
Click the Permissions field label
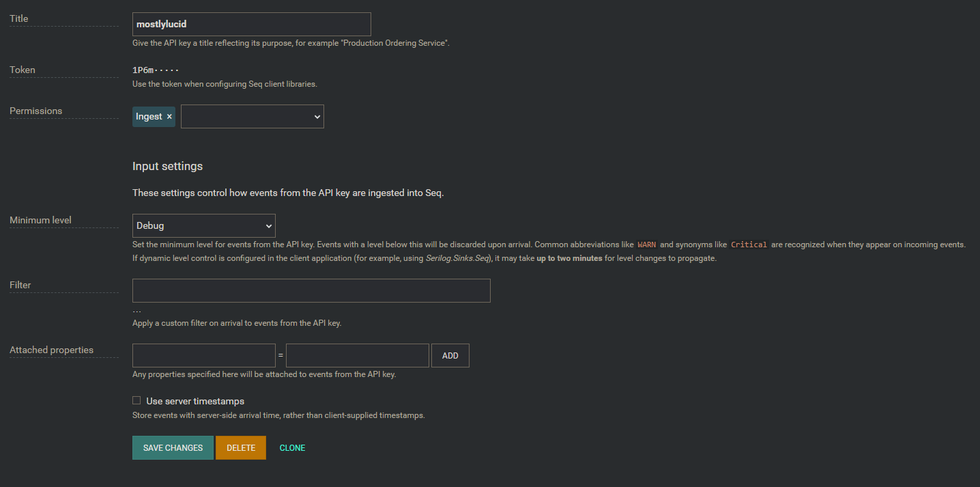click(35, 111)
